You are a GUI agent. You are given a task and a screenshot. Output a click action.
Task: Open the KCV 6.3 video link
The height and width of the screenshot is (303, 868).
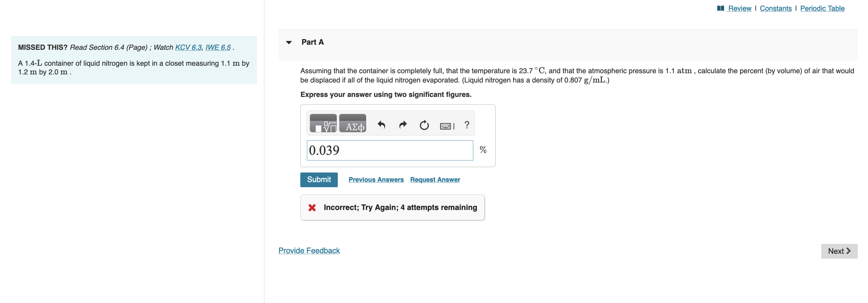pos(188,48)
